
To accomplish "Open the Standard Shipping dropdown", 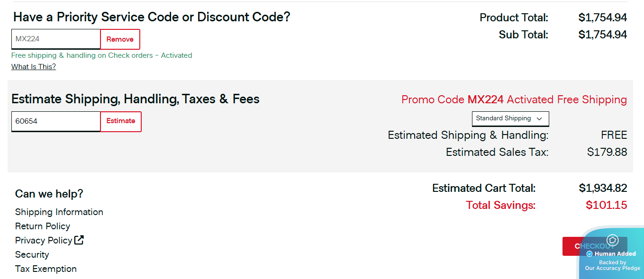I will (x=510, y=118).
